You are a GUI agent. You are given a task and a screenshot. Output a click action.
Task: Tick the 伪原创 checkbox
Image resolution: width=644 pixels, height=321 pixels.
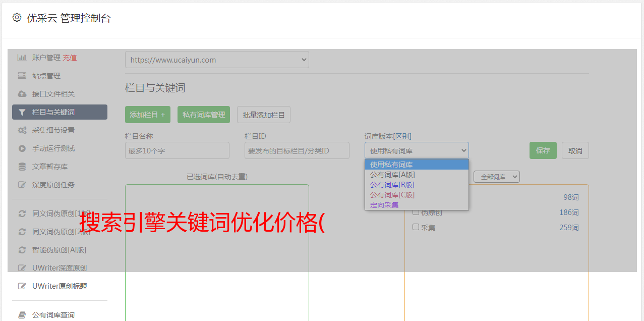click(x=416, y=212)
